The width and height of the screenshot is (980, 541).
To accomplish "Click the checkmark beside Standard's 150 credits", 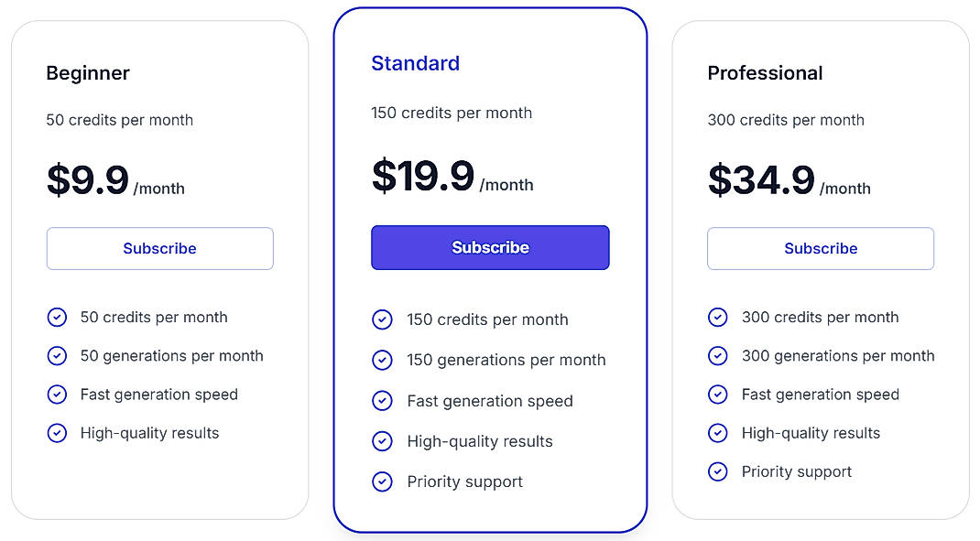I will point(383,319).
